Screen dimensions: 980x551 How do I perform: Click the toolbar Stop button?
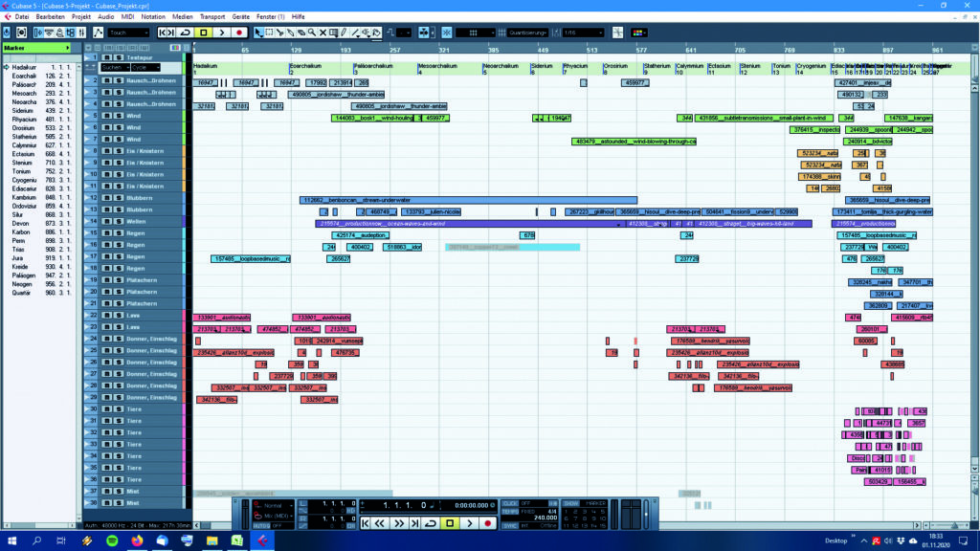pos(204,33)
